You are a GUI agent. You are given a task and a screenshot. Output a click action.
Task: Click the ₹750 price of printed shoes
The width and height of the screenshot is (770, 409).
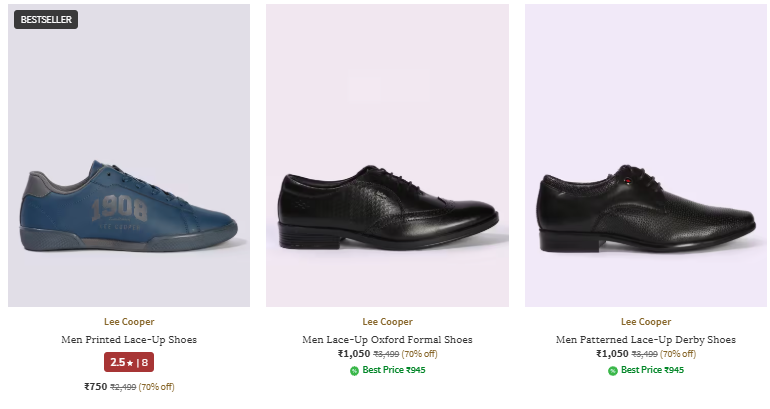click(95, 387)
